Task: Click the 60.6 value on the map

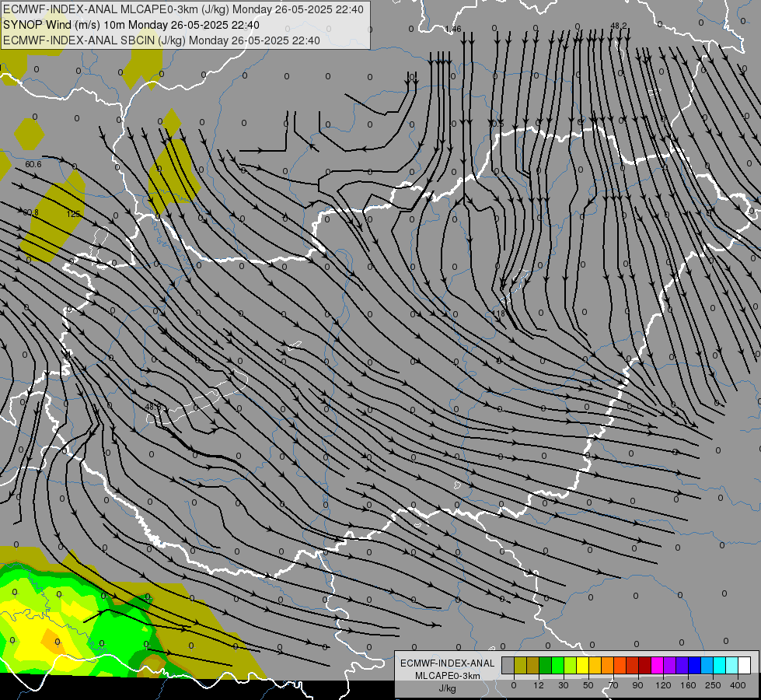Action: [x=33, y=164]
